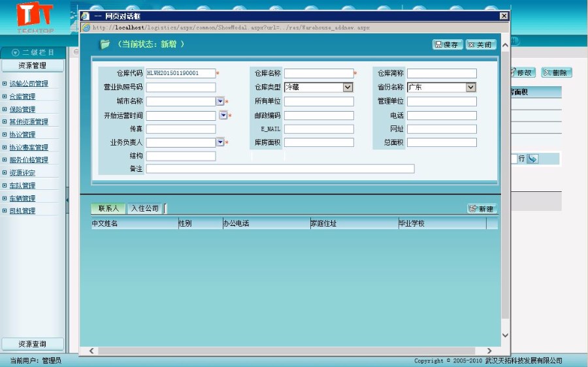
Task: Expand the 城市名称 picker arrow
Action: pyautogui.click(x=220, y=101)
